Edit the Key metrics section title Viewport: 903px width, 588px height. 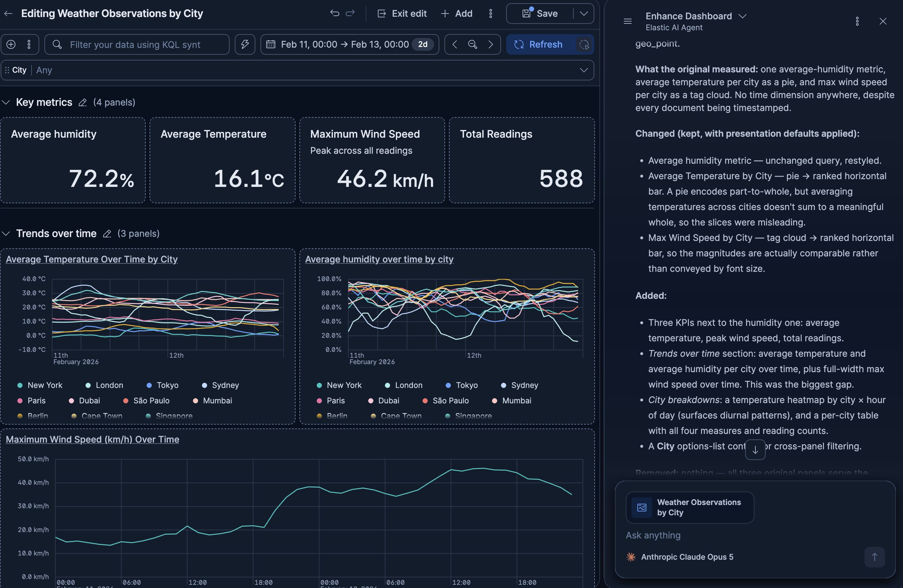point(83,103)
